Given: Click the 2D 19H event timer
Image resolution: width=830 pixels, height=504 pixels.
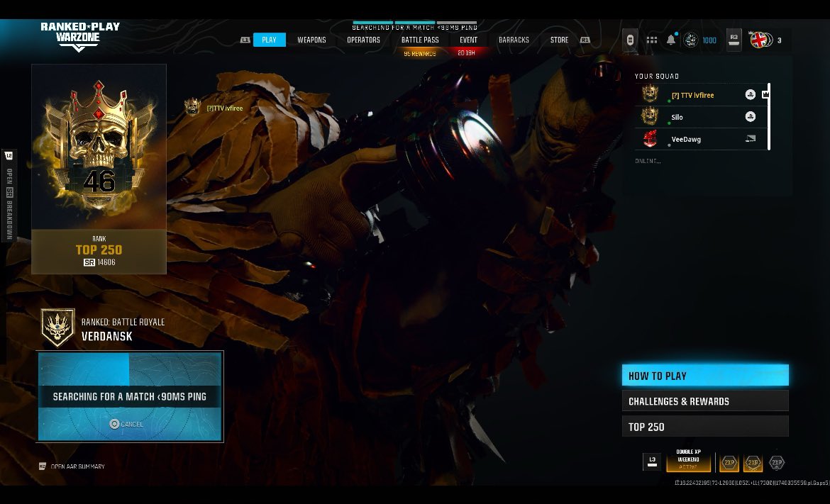Looking at the screenshot, I should pyautogui.click(x=466, y=53).
